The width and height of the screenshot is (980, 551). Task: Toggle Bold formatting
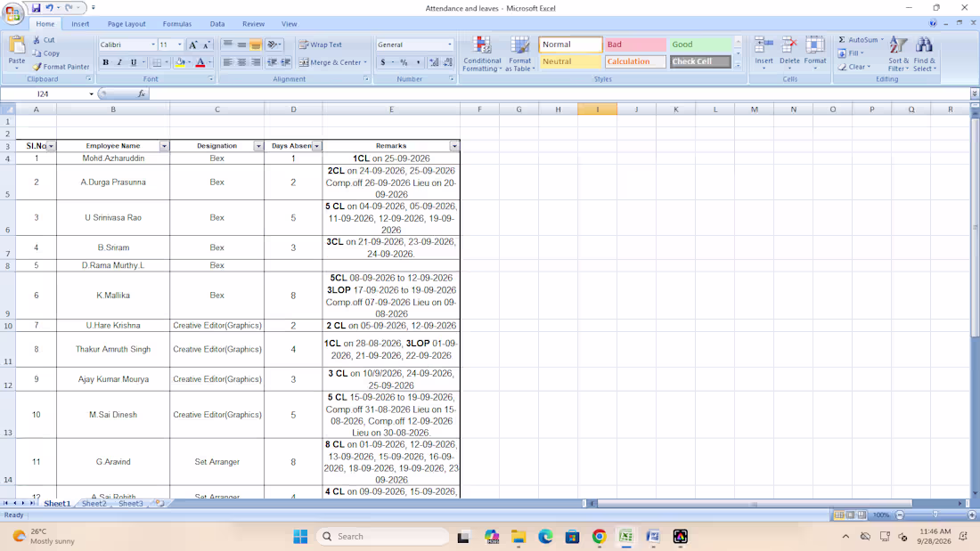click(x=106, y=62)
